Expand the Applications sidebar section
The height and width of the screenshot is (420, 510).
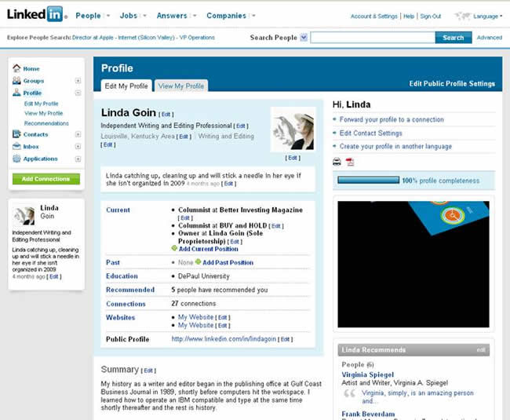click(x=78, y=159)
